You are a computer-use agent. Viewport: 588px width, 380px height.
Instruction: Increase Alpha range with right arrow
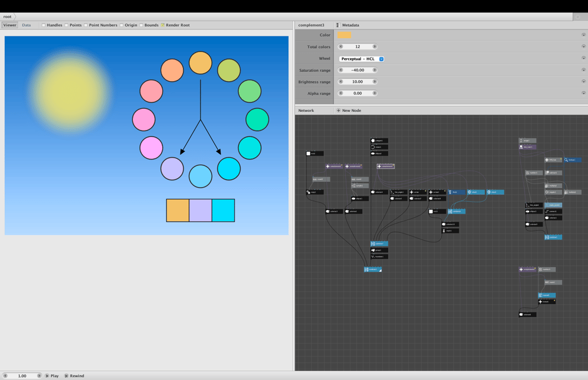(x=374, y=93)
